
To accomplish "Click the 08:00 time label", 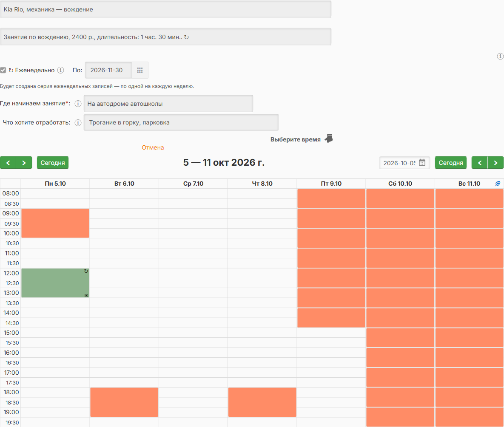I will pyautogui.click(x=11, y=193).
